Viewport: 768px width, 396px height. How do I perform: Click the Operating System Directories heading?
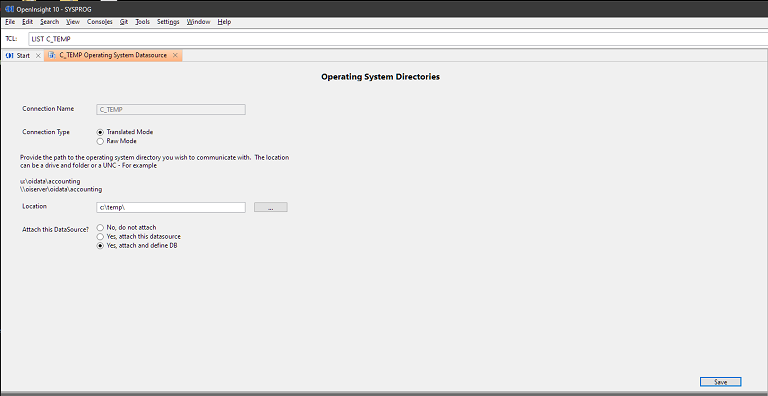[381, 77]
